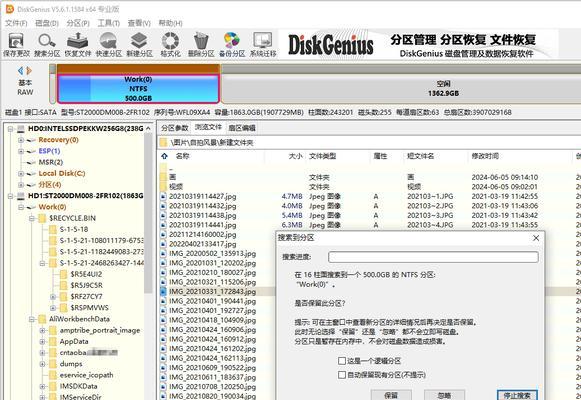Click the 搜索进度 progress bar
Image resolution: width=581 pixels, height=400 pixels.
click(x=433, y=257)
